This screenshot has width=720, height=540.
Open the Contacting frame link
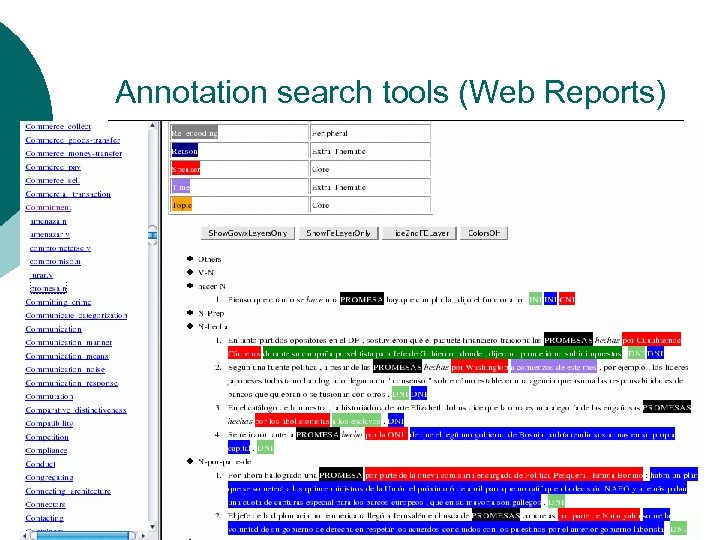(45, 518)
